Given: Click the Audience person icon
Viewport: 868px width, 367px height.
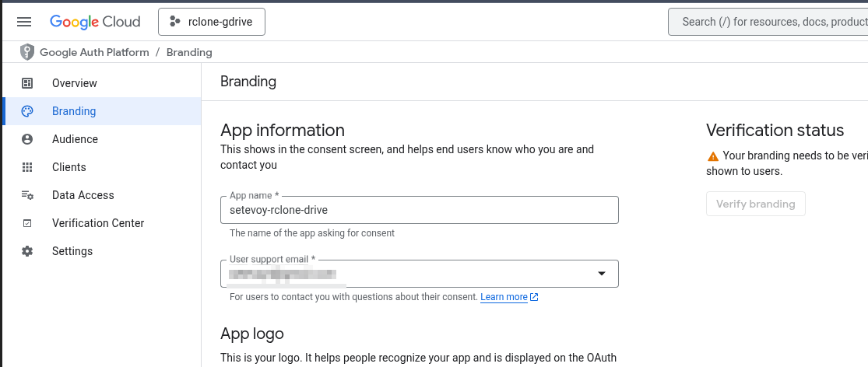Looking at the screenshot, I should 27,139.
